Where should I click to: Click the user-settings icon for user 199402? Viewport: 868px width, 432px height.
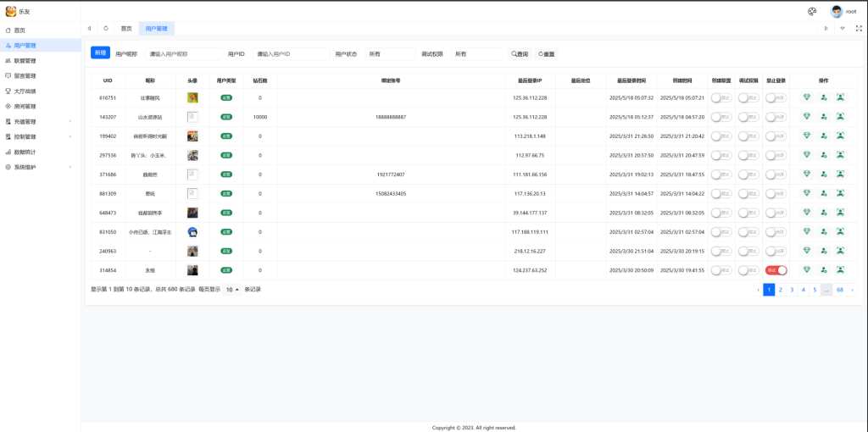coord(824,136)
